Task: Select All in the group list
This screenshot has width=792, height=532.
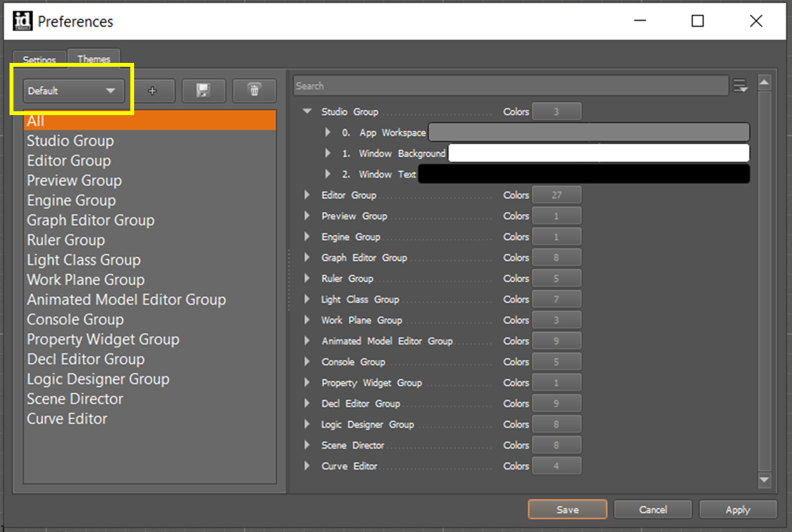Action: coord(150,121)
